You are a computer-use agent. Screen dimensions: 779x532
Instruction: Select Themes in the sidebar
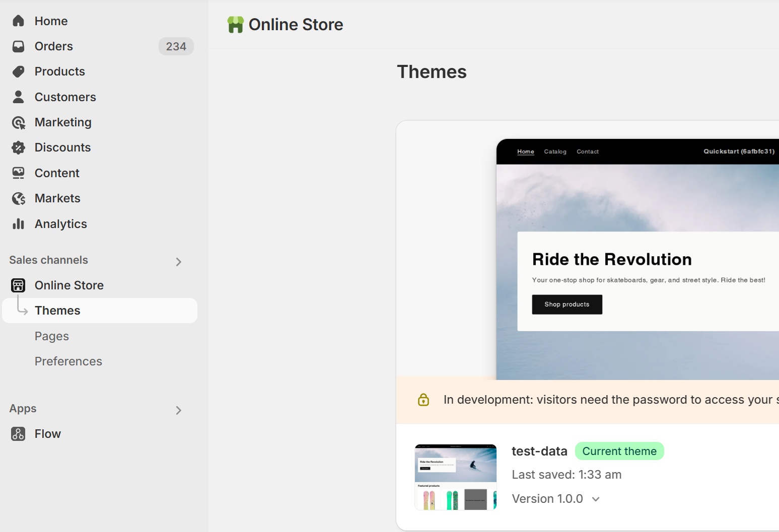(57, 311)
